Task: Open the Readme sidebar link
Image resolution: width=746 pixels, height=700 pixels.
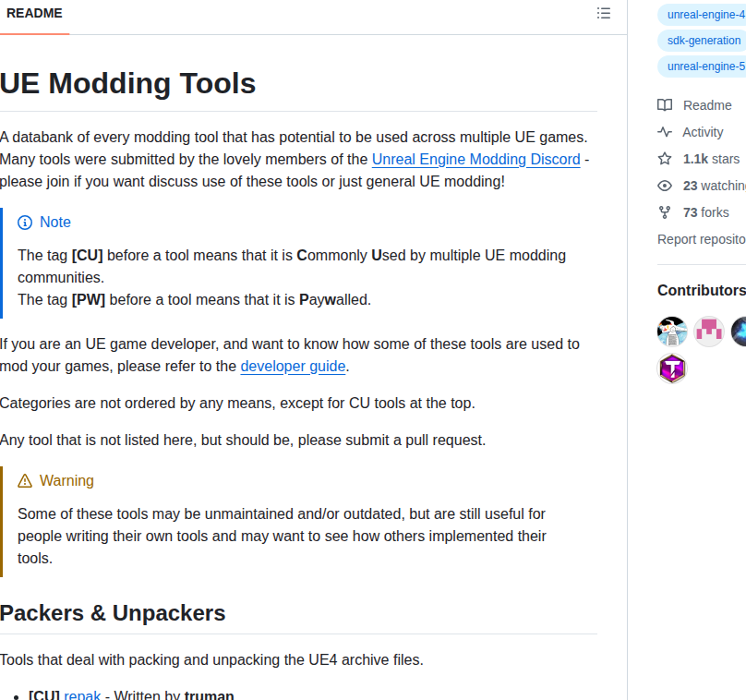Action: coord(707,105)
